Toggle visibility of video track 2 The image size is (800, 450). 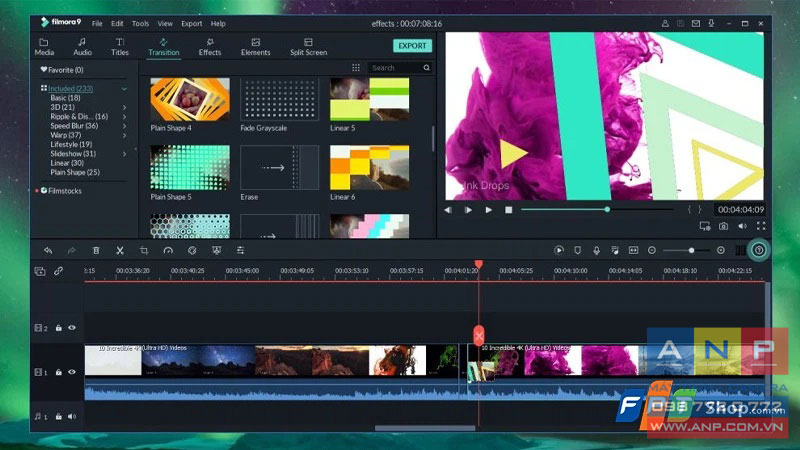[x=72, y=328]
